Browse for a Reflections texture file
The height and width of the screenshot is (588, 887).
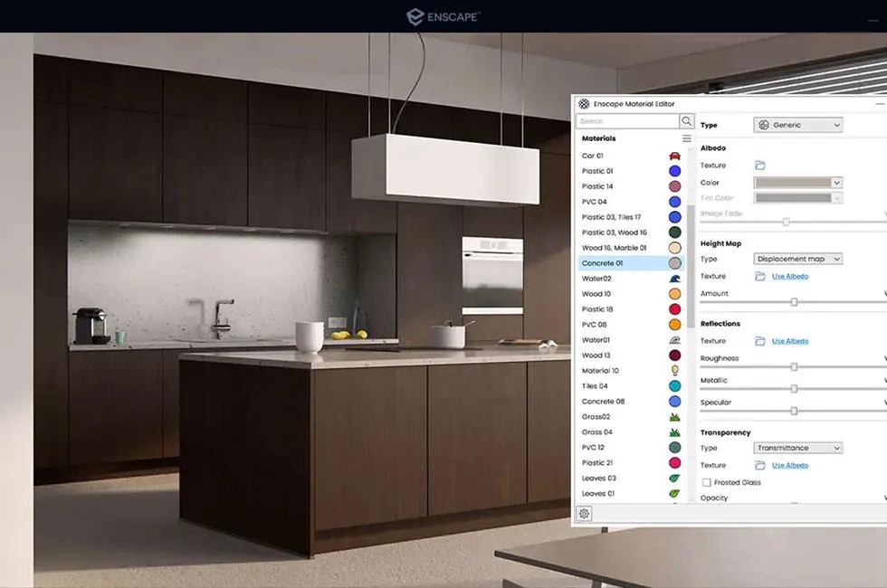(759, 341)
